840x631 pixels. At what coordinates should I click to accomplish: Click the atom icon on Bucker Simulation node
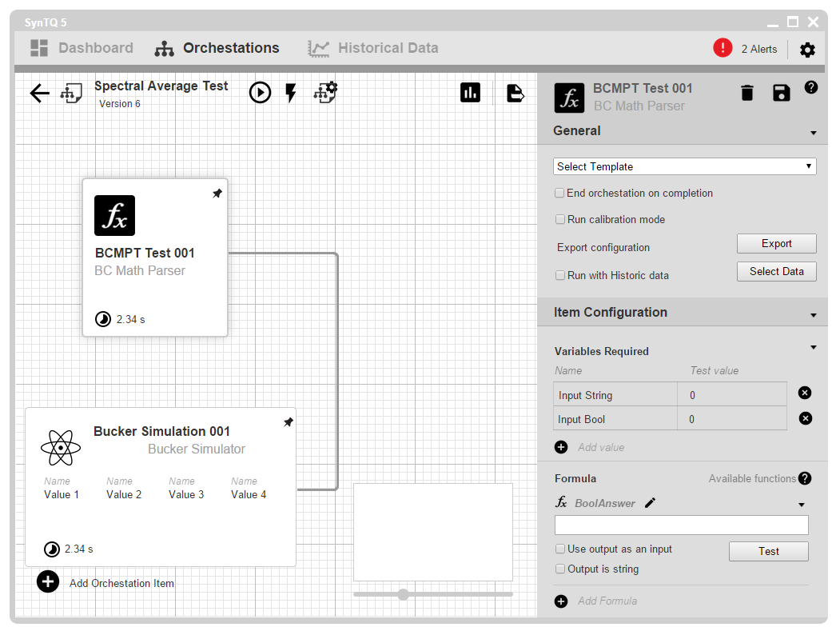[61, 448]
